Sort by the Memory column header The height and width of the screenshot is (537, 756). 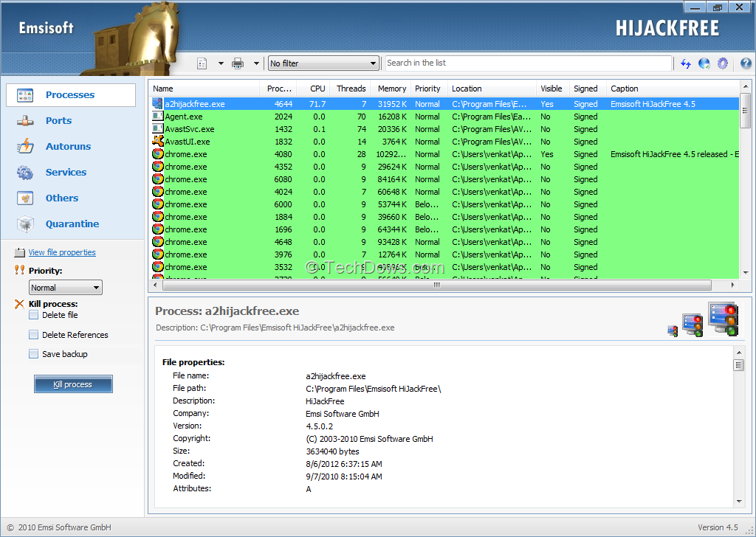(390, 89)
